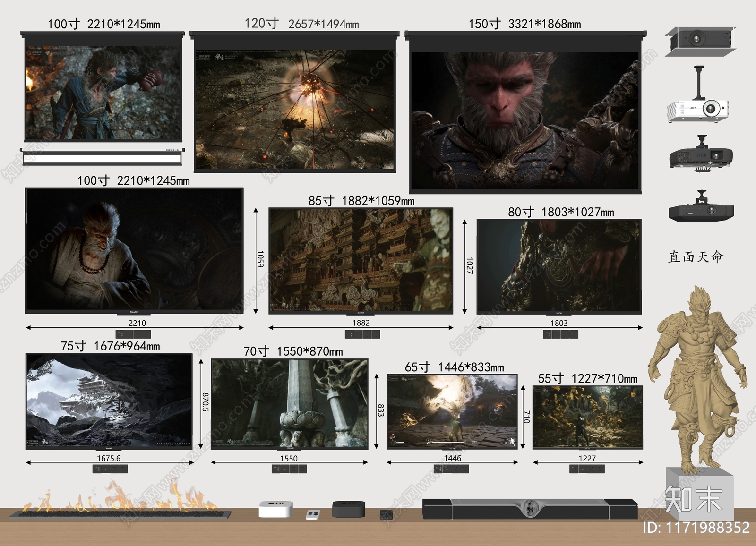Click the height dimension value '710'

(527, 417)
